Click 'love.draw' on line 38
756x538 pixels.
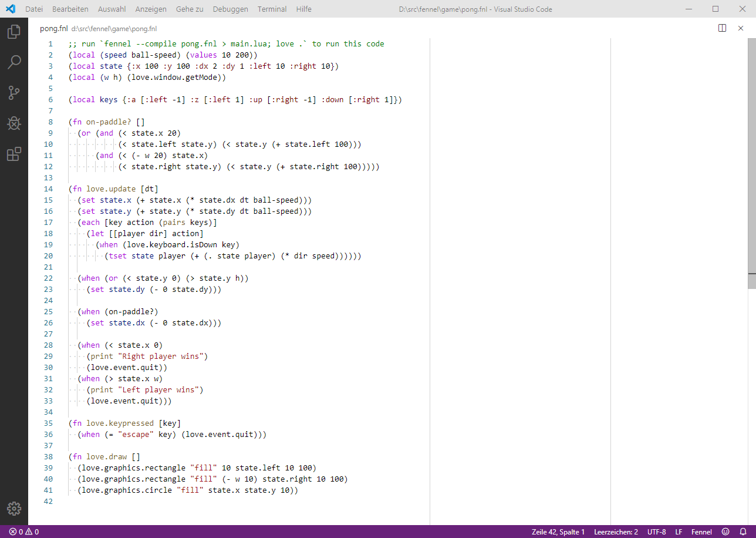click(x=107, y=456)
